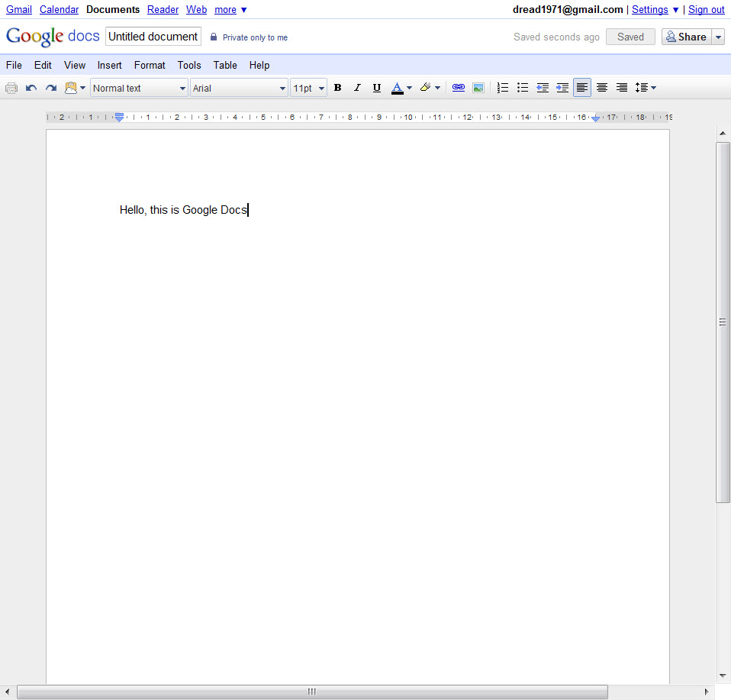Click the Share button
Screen dimensions: 731x700
(687, 37)
